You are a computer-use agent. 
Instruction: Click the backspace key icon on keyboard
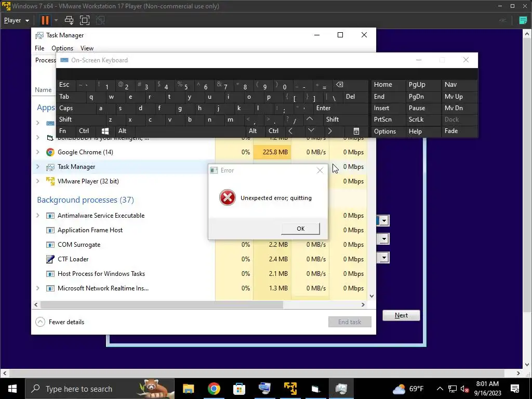[339, 85]
